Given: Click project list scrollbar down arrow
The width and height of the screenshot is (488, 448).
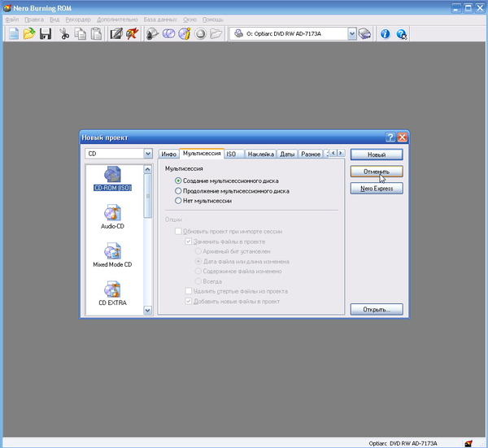Looking at the screenshot, I should (148, 310).
